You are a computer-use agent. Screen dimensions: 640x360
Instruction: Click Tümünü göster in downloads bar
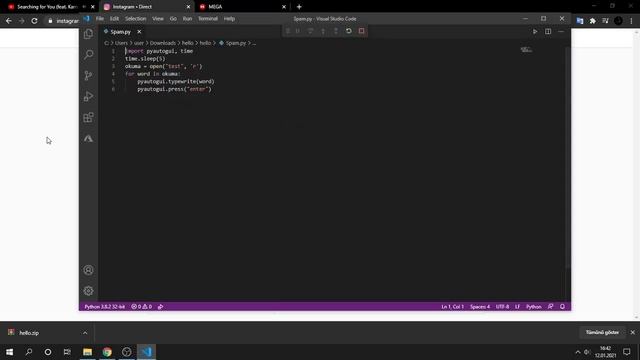(x=602, y=333)
